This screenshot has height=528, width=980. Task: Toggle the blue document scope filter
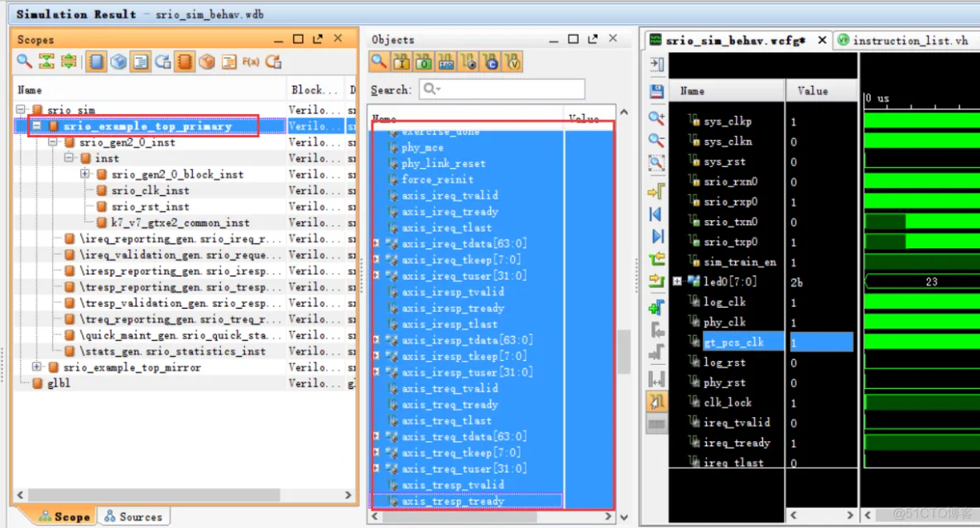click(x=141, y=61)
